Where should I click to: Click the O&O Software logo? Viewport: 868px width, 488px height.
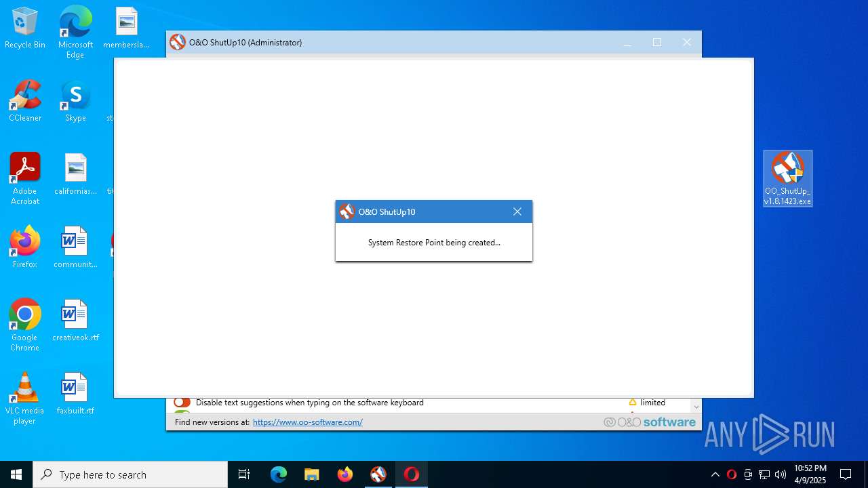pos(650,422)
